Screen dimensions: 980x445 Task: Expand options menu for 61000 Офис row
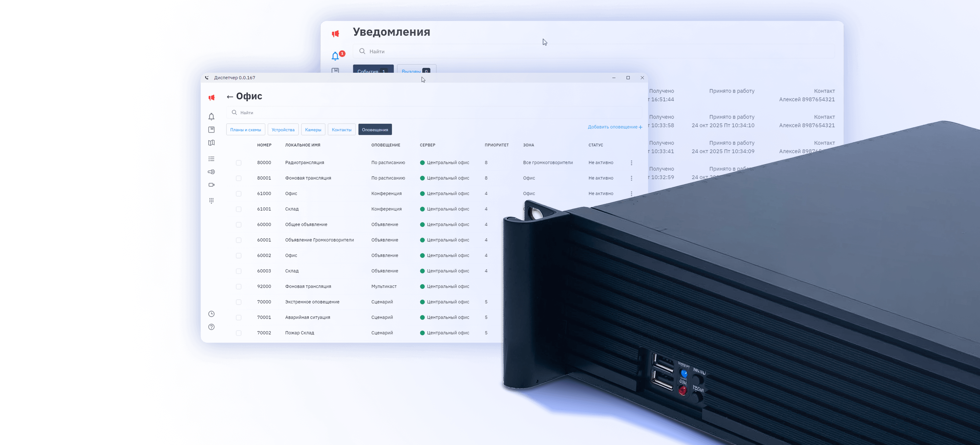(631, 194)
